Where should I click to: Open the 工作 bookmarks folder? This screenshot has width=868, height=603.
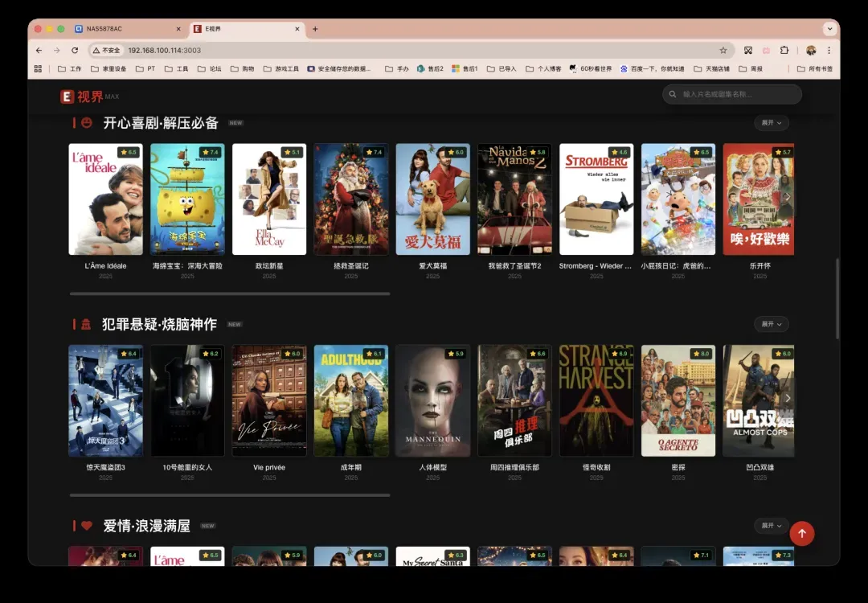tap(70, 68)
